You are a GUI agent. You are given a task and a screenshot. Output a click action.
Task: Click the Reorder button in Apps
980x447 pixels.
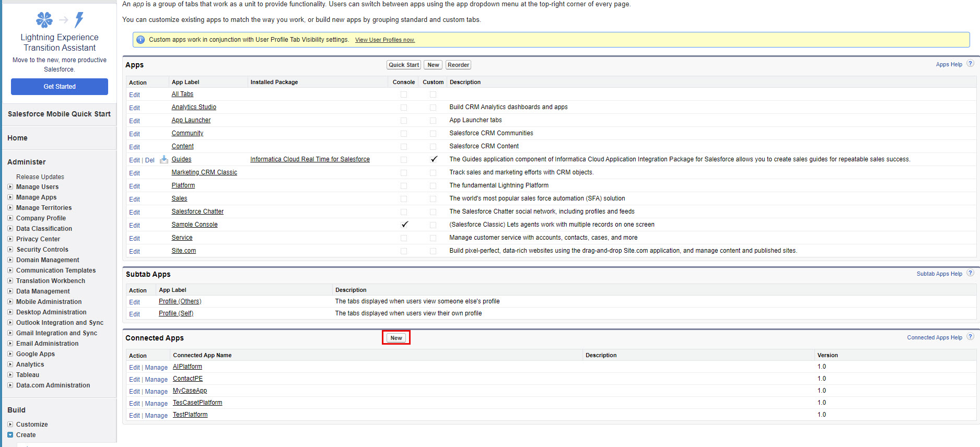pyautogui.click(x=458, y=65)
